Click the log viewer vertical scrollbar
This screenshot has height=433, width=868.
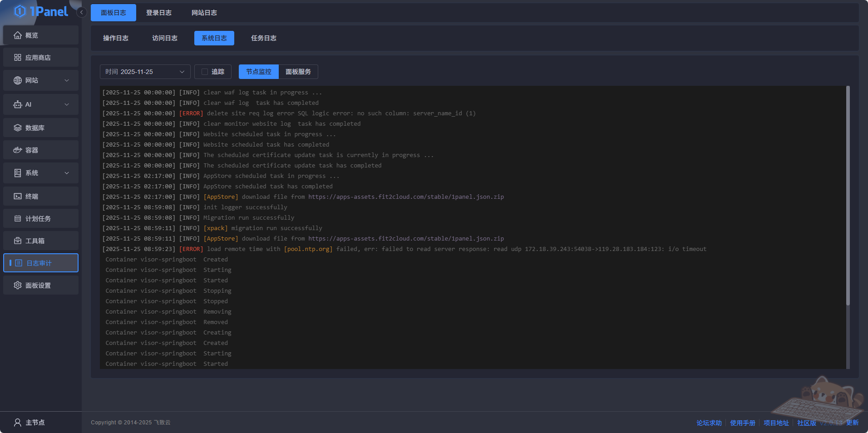[x=848, y=195]
